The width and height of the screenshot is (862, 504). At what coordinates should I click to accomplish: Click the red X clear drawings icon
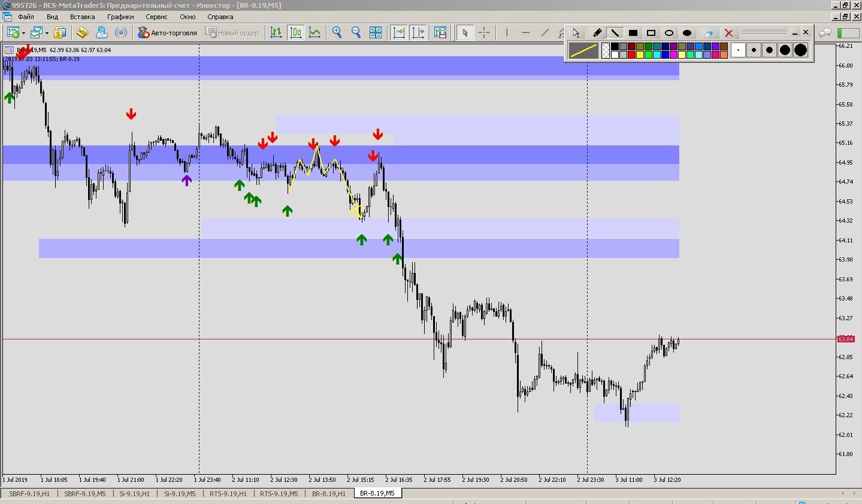coord(729,33)
